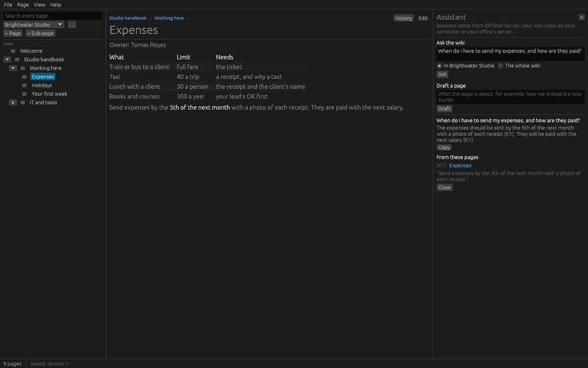588x368 pixels.
Task: Click the "the ticket" needs cell
Action: coord(229,67)
